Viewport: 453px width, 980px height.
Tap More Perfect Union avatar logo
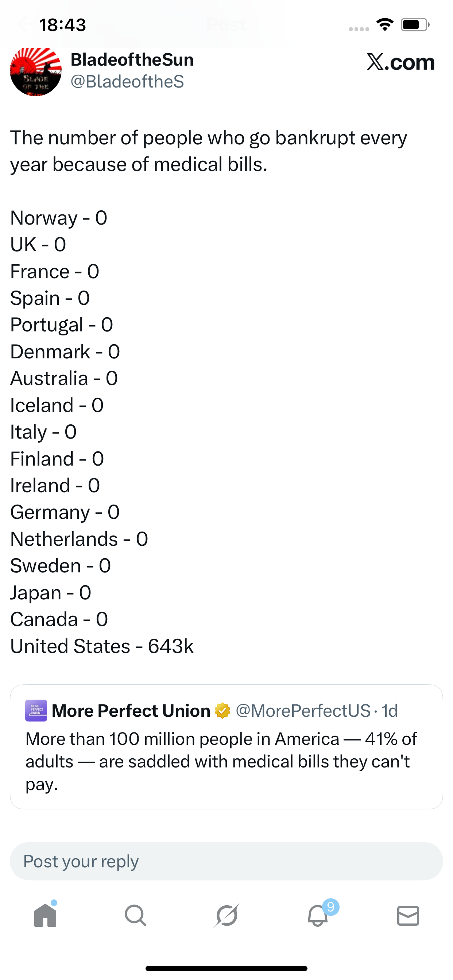tap(36, 710)
